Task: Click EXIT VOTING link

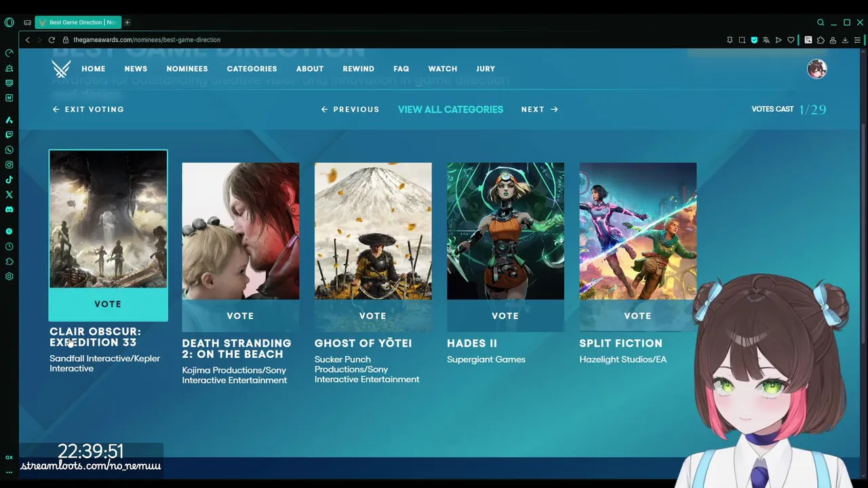Action: click(88, 109)
